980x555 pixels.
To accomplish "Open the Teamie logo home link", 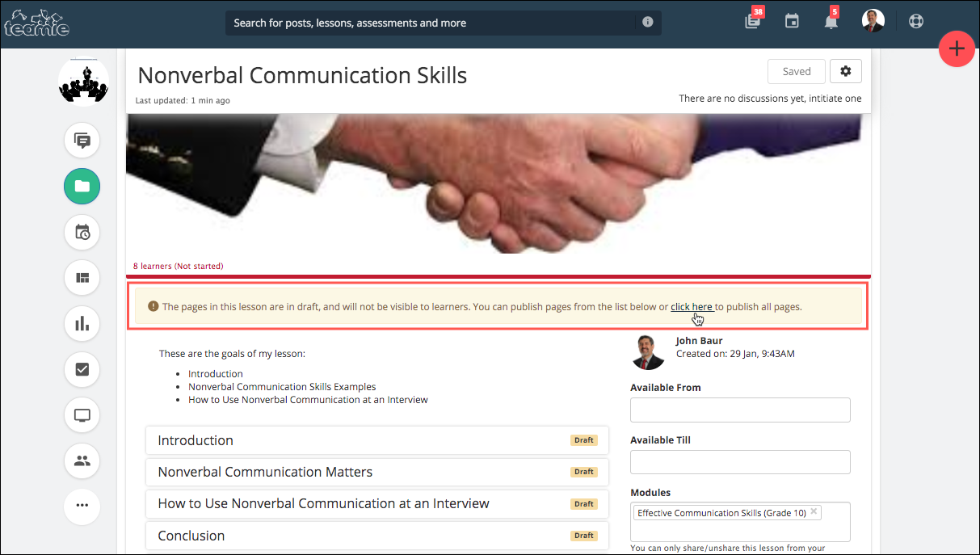I will coord(36,23).
